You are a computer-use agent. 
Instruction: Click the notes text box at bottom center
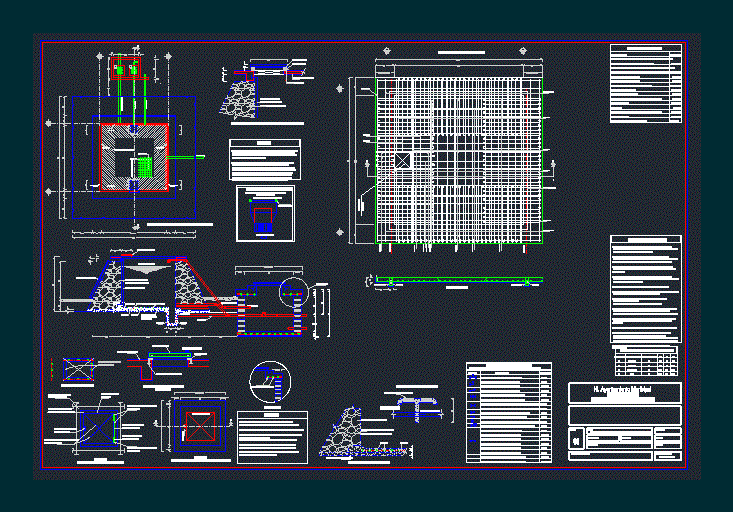pyautogui.click(x=272, y=436)
